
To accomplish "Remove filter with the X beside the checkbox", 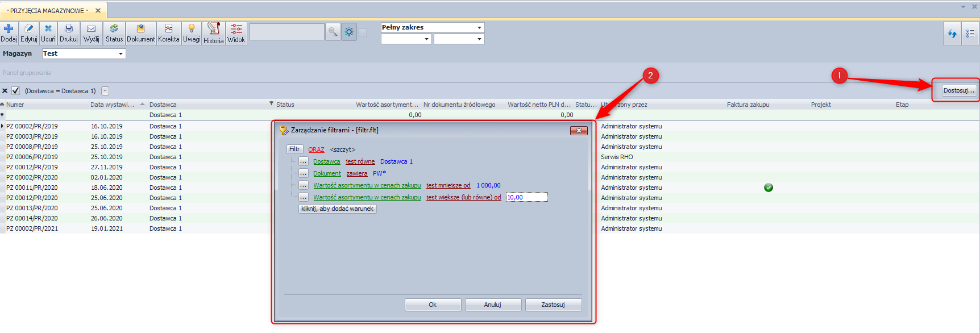I will 5,91.
